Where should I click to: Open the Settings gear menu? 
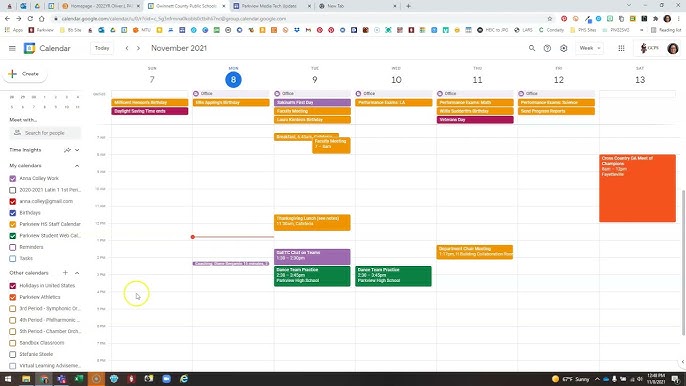click(564, 48)
